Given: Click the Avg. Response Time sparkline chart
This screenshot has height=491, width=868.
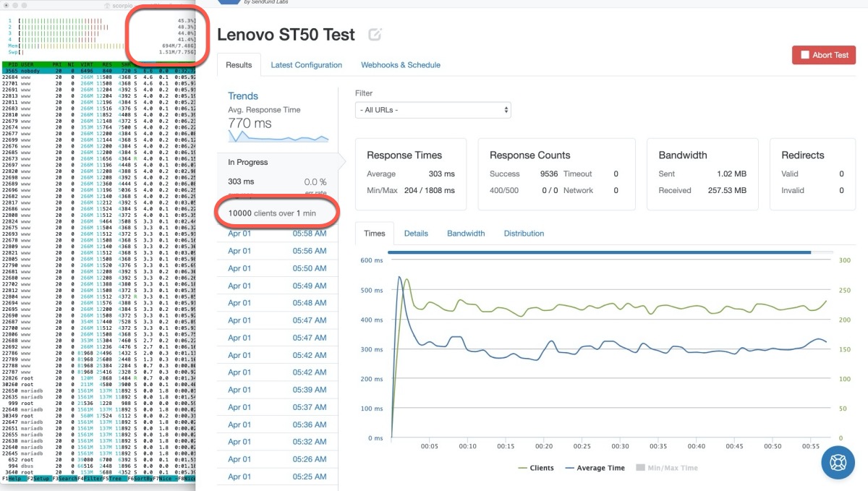Looking at the screenshot, I should tap(278, 137).
